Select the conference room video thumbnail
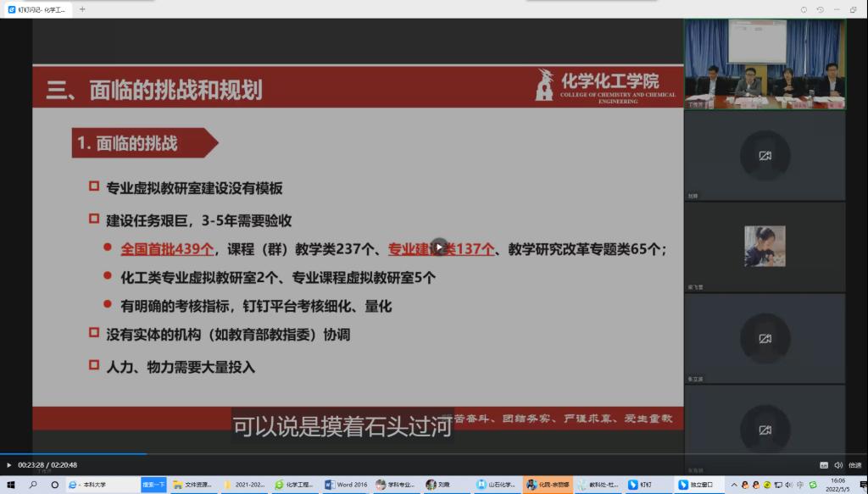This screenshot has width=868, height=494. coord(765,64)
